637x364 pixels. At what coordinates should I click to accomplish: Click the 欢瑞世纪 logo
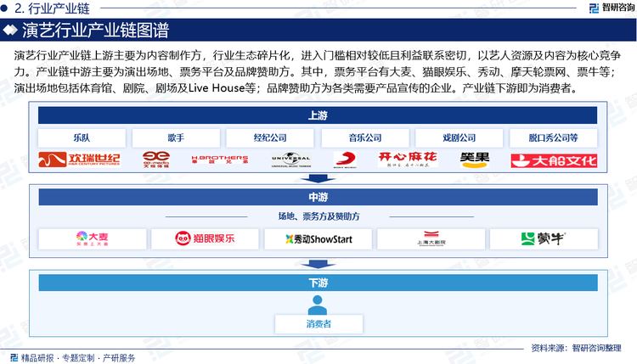coord(79,160)
